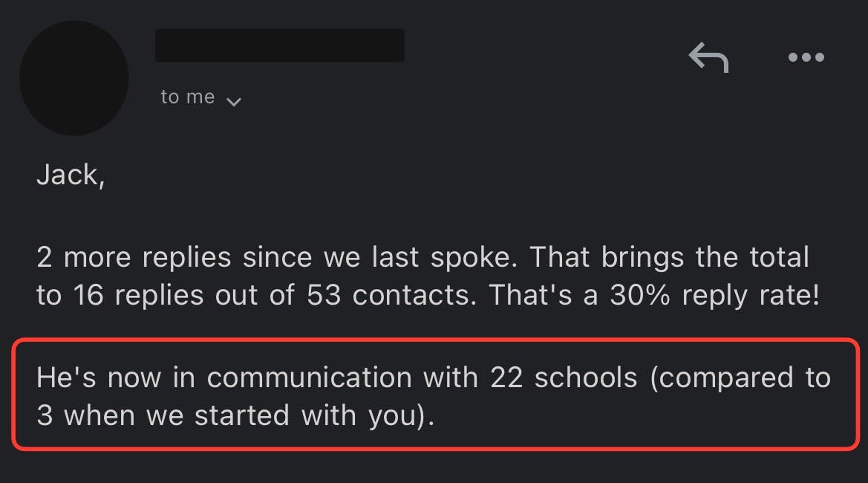Click the reply arrow icon

pyautogui.click(x=708, y=57)
